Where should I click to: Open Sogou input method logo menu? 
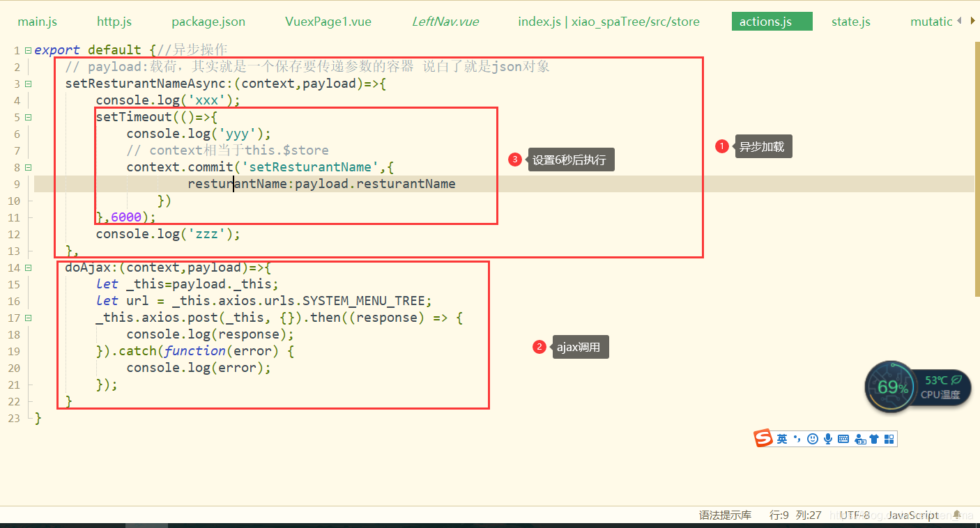click(764, 438)
